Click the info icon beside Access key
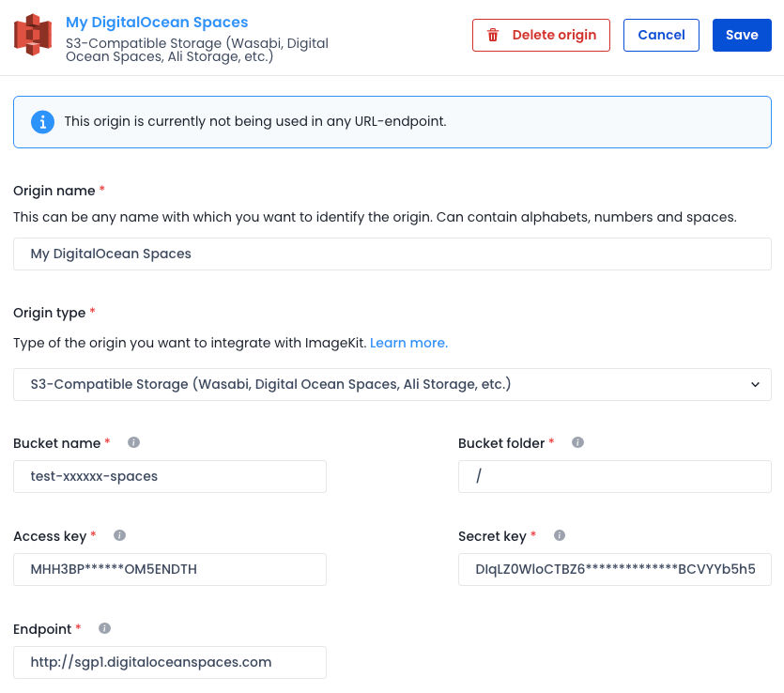Viewport: 784px width, 693px height. point(119,535)
